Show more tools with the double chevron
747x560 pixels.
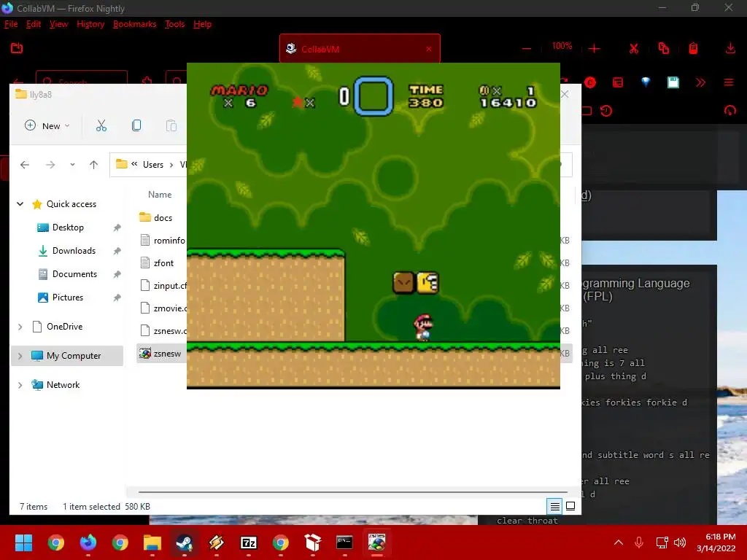701,83
